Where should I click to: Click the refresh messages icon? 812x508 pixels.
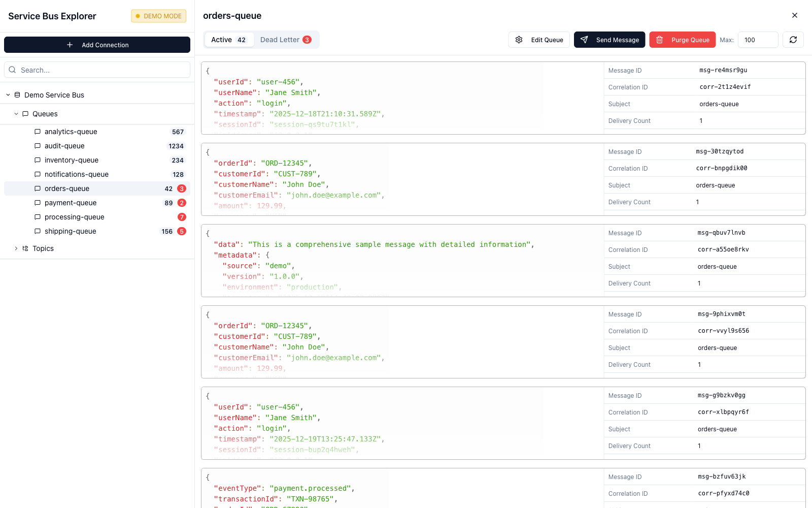tap(793, 40)
